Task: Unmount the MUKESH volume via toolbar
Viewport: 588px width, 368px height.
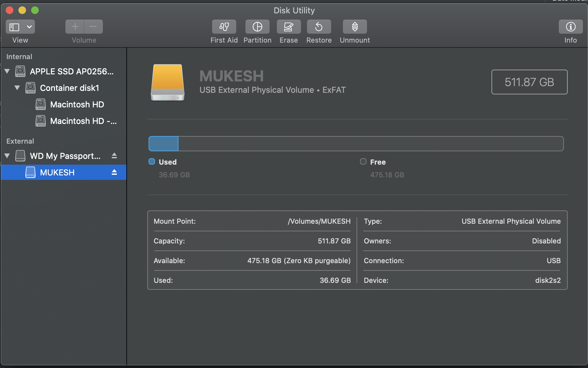Action: (355, 27)
